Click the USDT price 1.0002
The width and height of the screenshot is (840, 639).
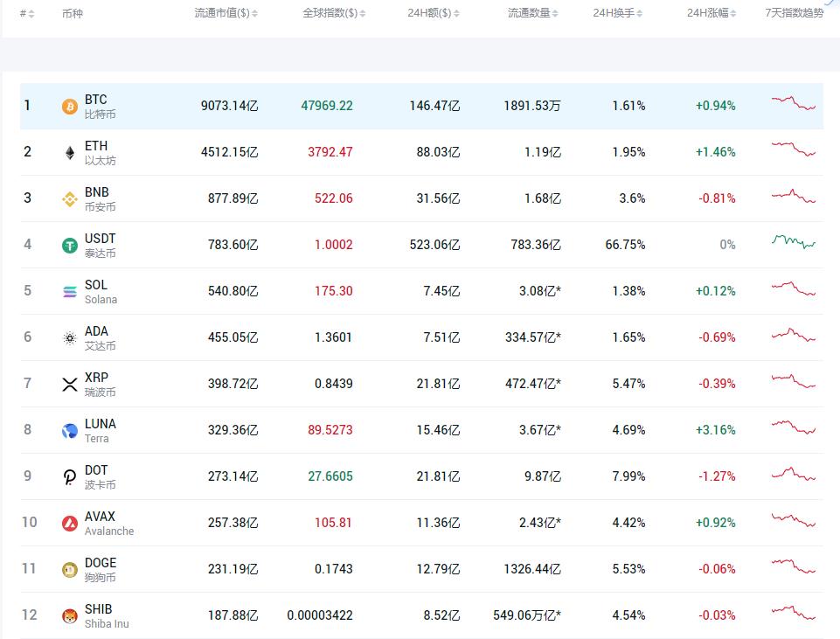(x=334, y=245)
